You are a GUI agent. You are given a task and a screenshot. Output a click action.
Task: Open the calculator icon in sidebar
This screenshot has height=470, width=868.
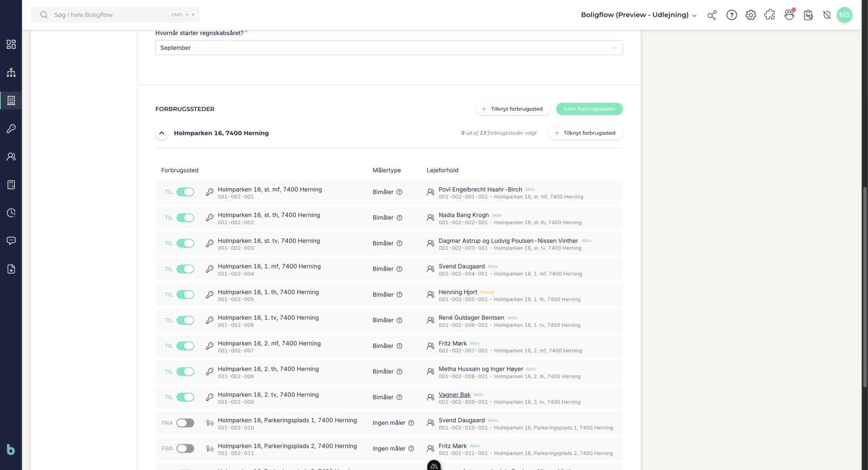11,185
